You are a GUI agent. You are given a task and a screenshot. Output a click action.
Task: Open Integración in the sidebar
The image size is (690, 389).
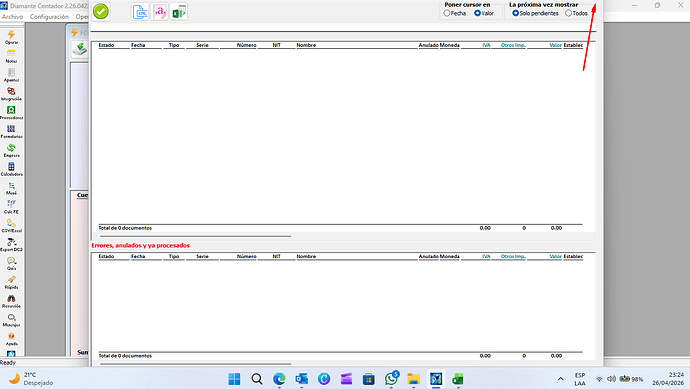coord(11,94)
